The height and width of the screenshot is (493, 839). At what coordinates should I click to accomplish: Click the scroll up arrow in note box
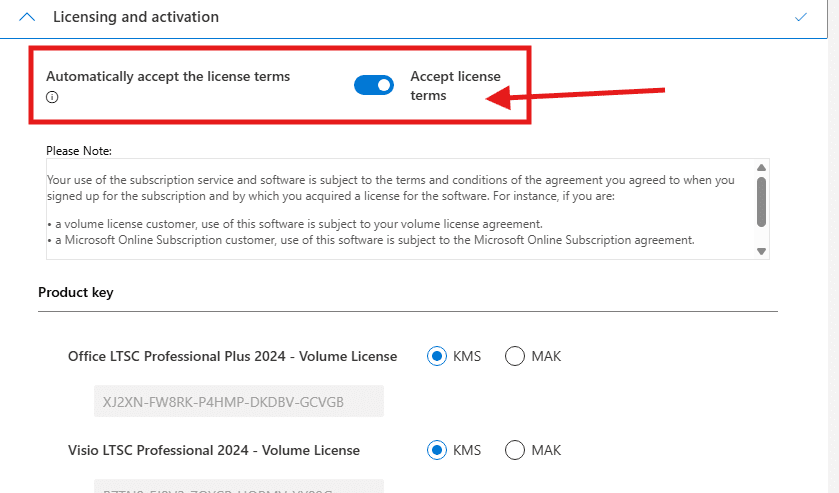click(761, 167)
